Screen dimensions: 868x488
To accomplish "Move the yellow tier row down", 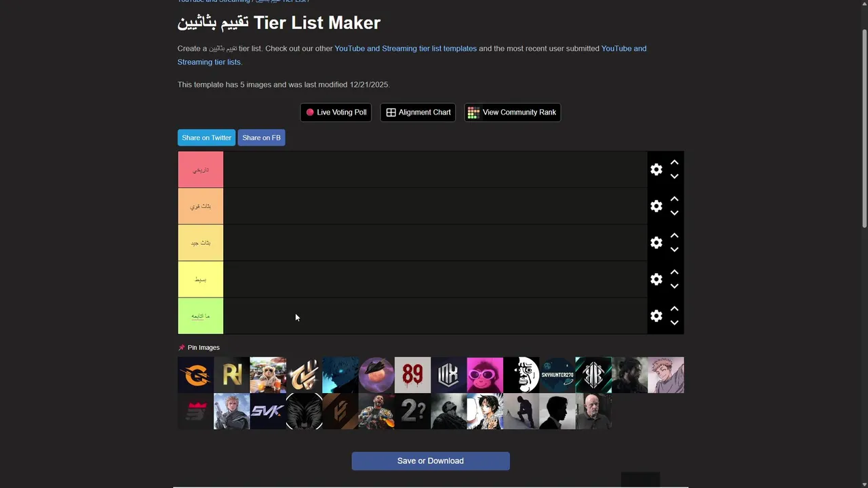I will click(674, 286).
